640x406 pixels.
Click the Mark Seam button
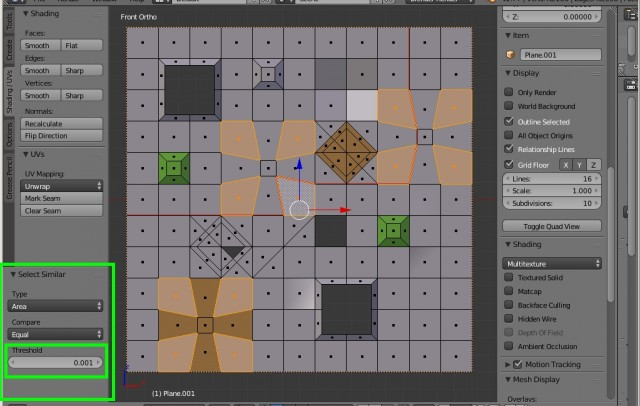[62, 198]
